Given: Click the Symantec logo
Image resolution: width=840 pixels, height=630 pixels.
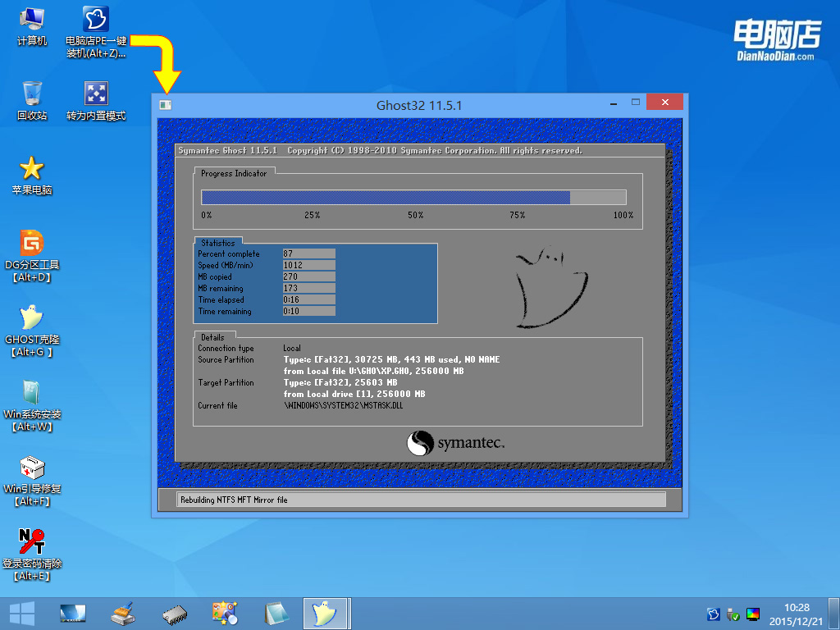Looking at the screenshot, I should (x=456, y=443).
